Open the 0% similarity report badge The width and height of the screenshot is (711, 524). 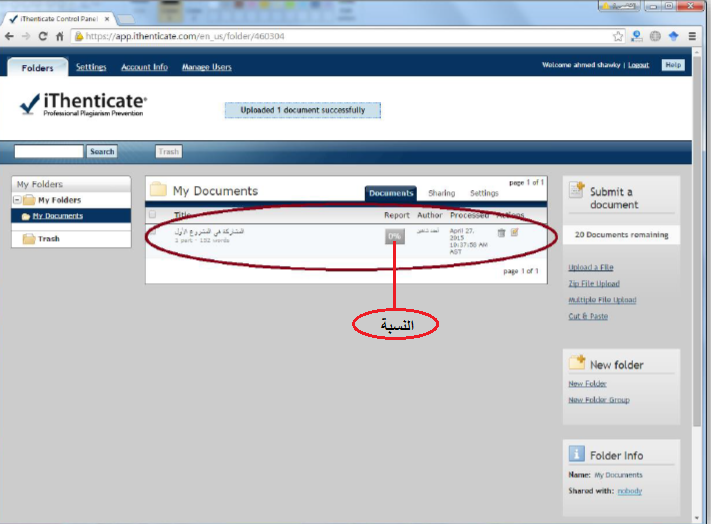coord(394,236)
